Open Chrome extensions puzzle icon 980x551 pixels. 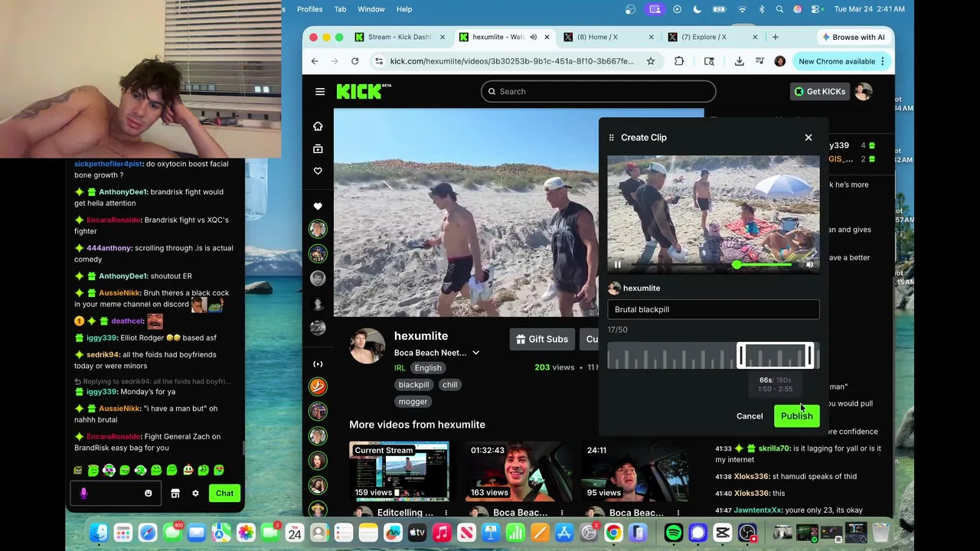(679, 61)
